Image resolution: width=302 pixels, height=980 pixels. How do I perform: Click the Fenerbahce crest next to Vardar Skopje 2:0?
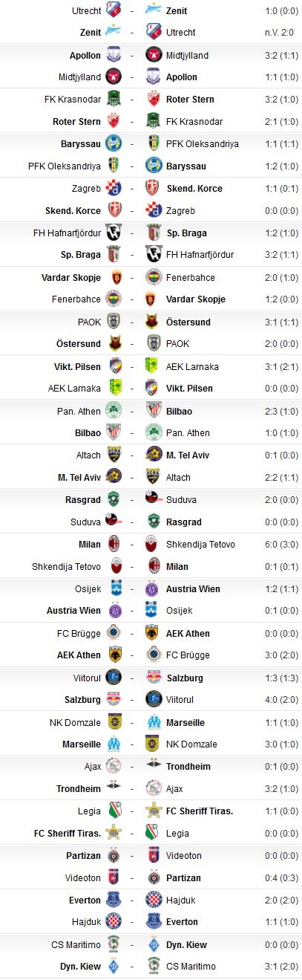pyautogui.click(x=154, y=277)
